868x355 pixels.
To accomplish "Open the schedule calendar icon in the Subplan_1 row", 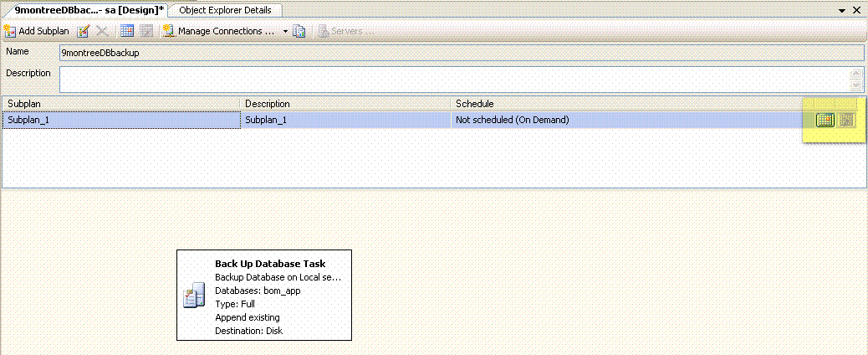I will 825,120.
